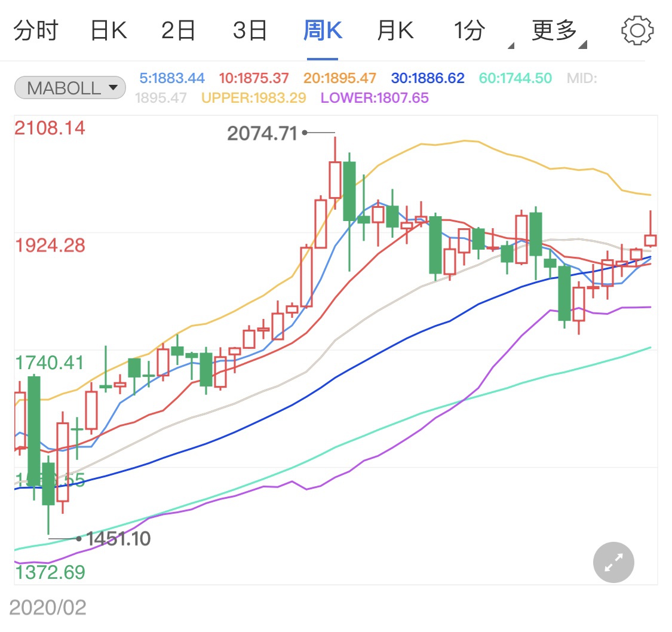Switch to the 2日 view

[x=179, y=30]
